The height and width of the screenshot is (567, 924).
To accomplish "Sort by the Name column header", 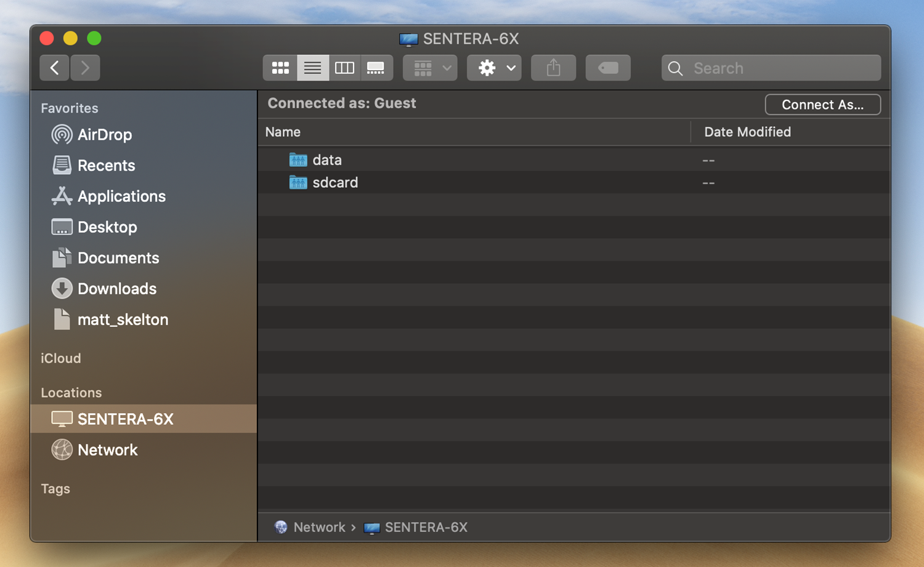I will (x=283, y=132).
